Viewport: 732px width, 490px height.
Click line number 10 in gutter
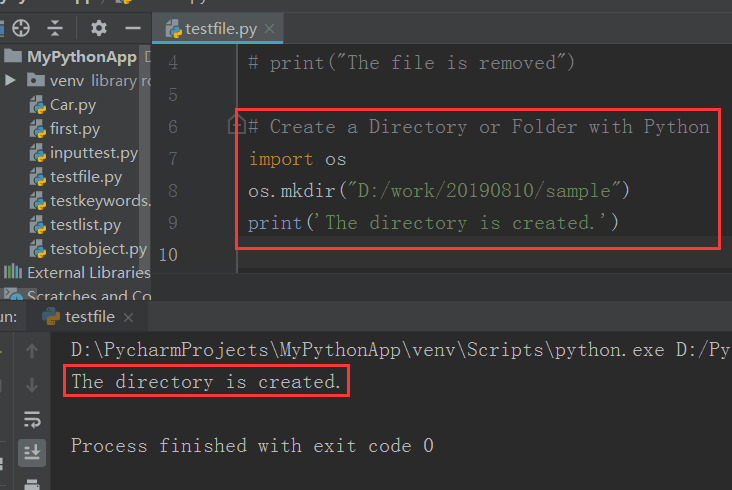coord(168,255)
